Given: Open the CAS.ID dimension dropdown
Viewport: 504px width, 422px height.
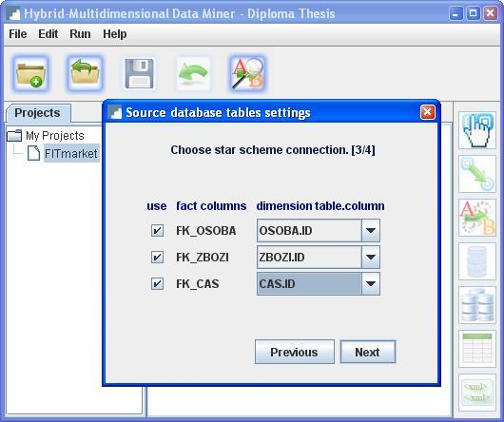Looking at the screenshot, I should point(371,284).
